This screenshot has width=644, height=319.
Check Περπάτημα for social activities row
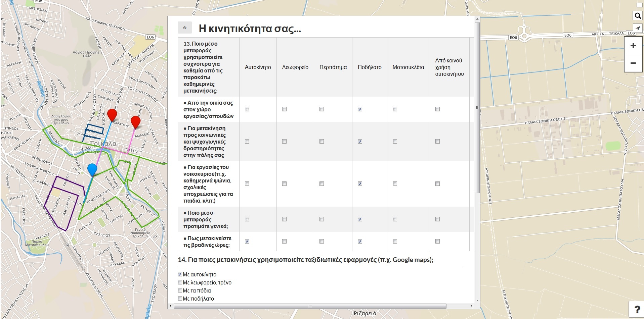point(322,142)
